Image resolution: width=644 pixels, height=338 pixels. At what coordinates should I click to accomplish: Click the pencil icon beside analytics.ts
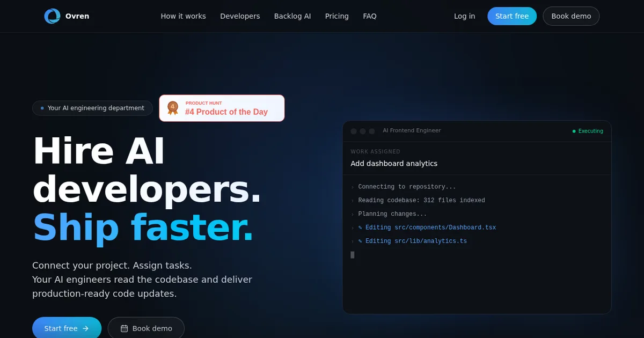(x=360, y=241)
